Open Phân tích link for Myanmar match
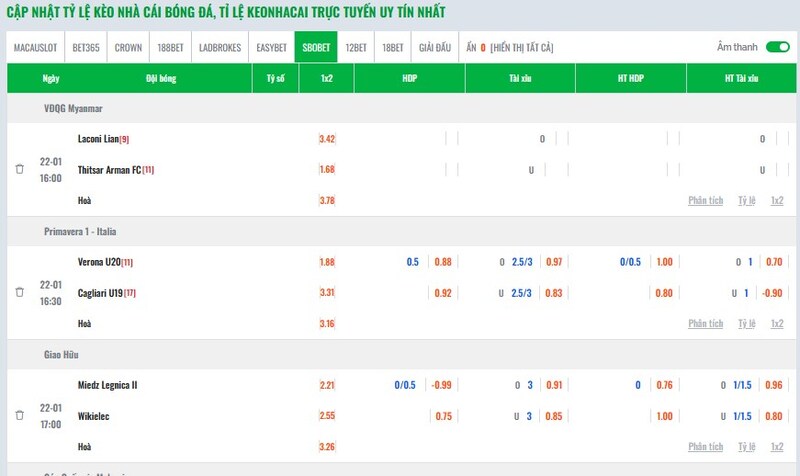The width and height of the screenshot is (800, 476). 705,201
